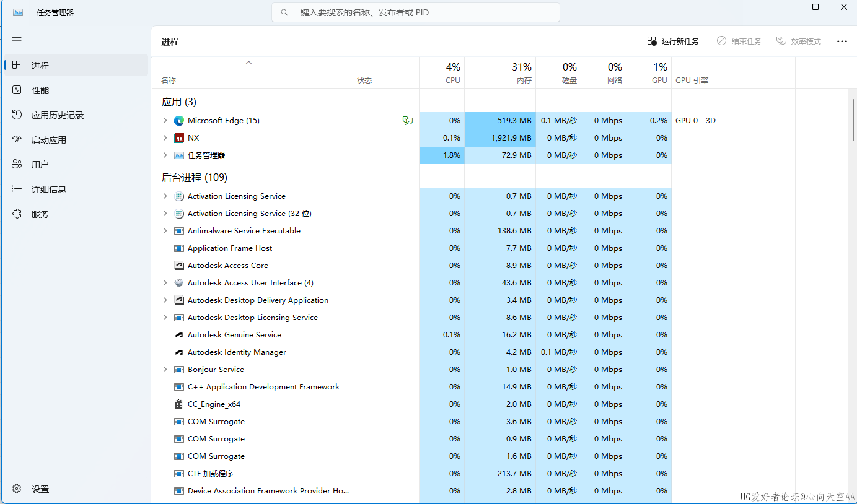Expand the 任务管理器 process group
The image size is (857, 504).
tap(165, 155)
